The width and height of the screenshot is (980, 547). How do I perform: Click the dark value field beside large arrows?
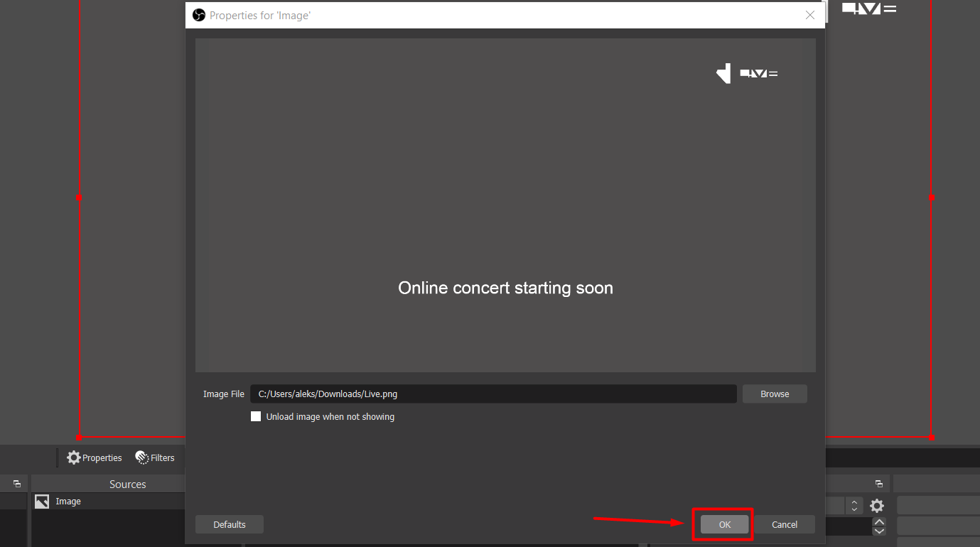pyautogui.click(x=849, y=526)
